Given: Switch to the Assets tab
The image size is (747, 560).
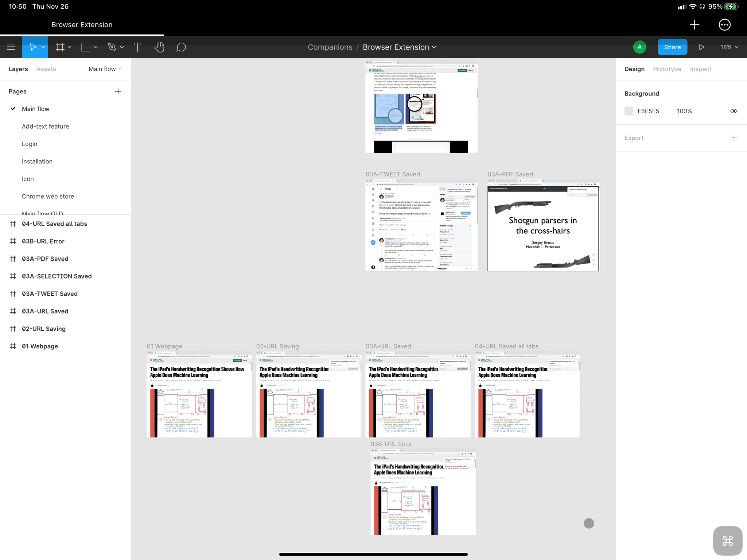Looking at the screenshot, I should point(46,69).
